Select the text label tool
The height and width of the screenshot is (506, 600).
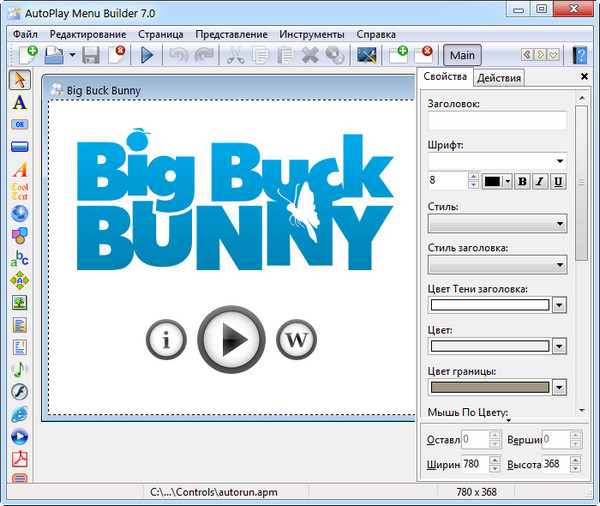tap(19, 103)
